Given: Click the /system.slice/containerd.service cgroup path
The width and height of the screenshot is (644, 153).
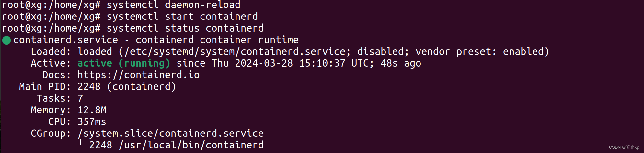Looking at the screenshot, I should tap(170, 134).
